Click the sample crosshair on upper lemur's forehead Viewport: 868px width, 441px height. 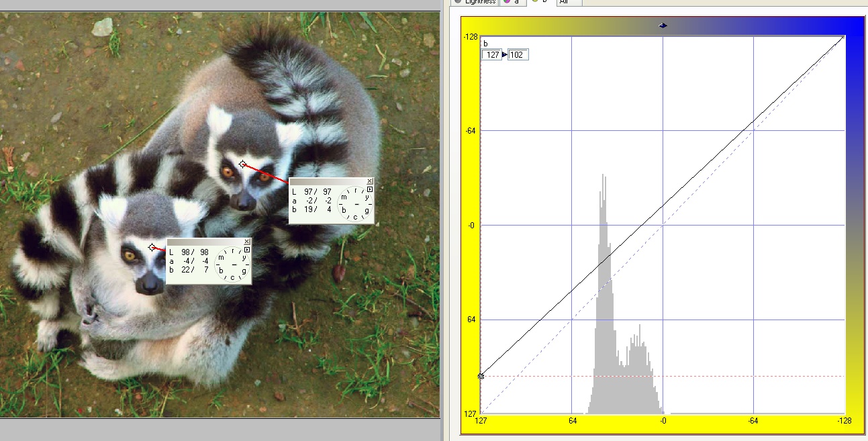click(x=242, y=164)
